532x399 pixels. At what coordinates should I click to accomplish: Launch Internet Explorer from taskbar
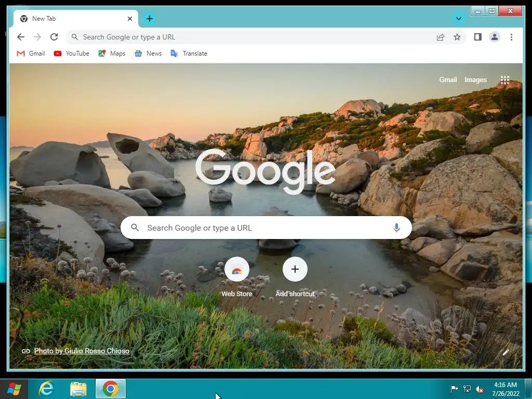click(x=46, y=389)
